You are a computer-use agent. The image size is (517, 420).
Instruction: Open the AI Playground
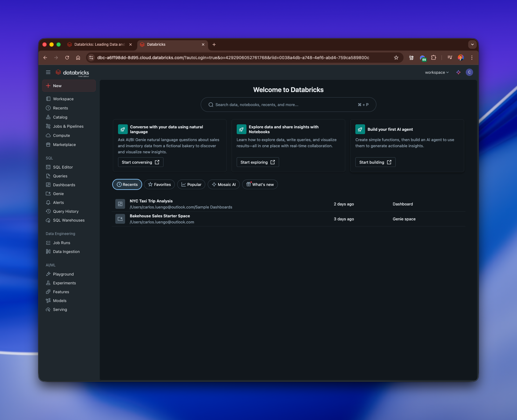click(x=63, y=274)
